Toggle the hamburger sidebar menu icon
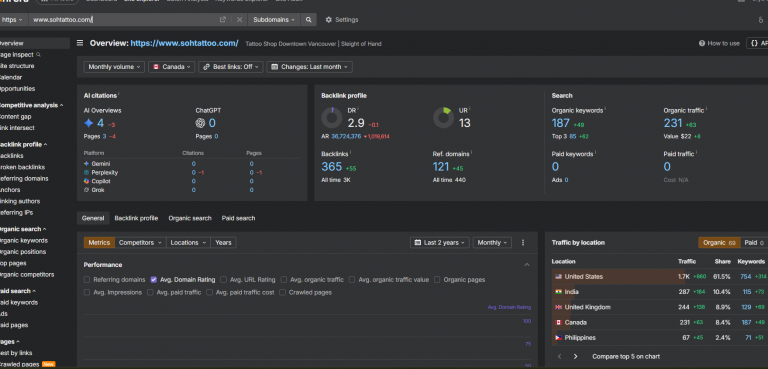 (80, 43)
